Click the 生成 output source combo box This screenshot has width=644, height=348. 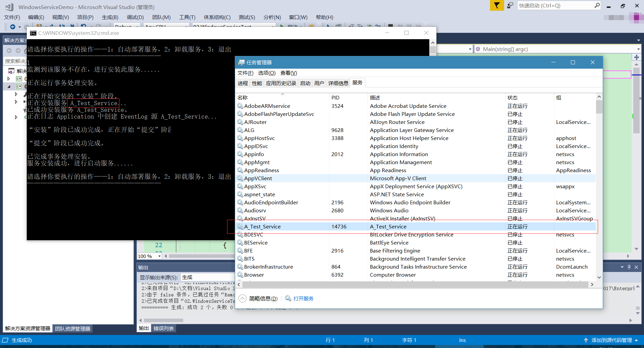pos(208,277)
